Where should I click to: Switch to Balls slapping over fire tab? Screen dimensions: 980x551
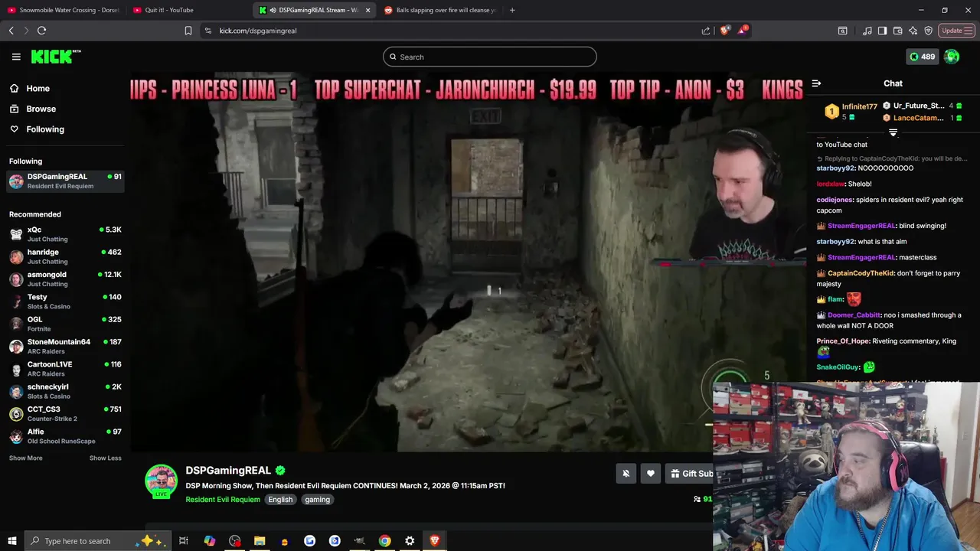(x=439, y=10)
